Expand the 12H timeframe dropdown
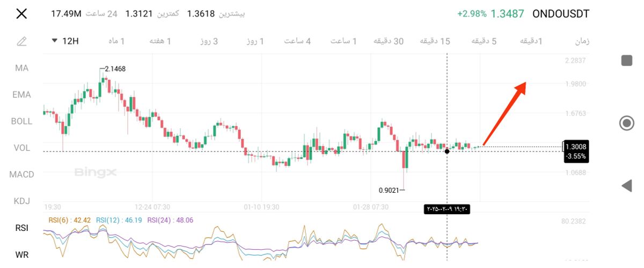The image size is (644, 268). [x=65, y=41]
